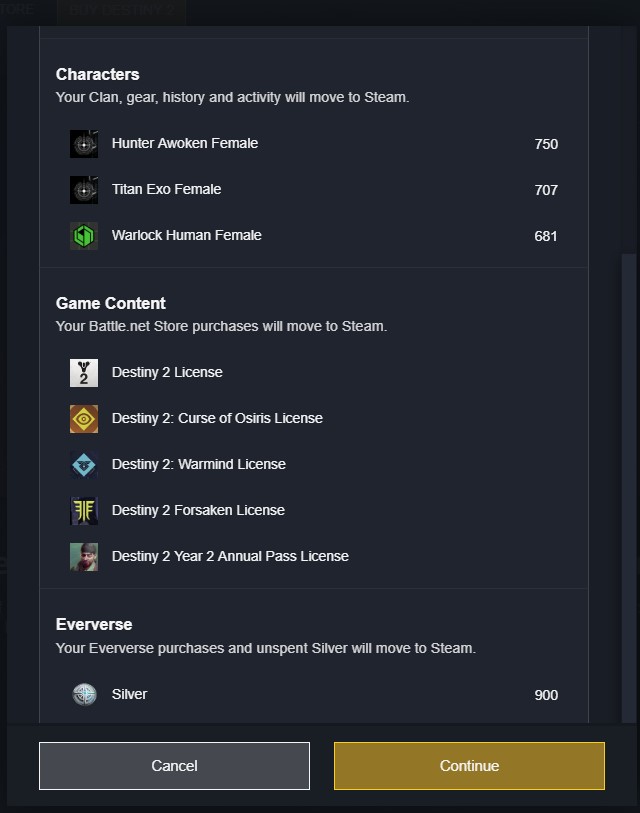Click the Warlock Human Female name text
This screenshot has width=640, height=813.
186,236
